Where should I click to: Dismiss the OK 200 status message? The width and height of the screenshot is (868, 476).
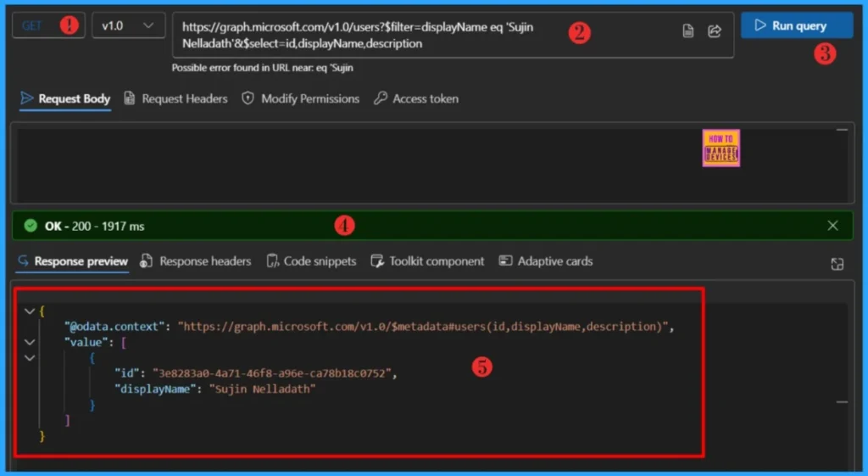832,226
